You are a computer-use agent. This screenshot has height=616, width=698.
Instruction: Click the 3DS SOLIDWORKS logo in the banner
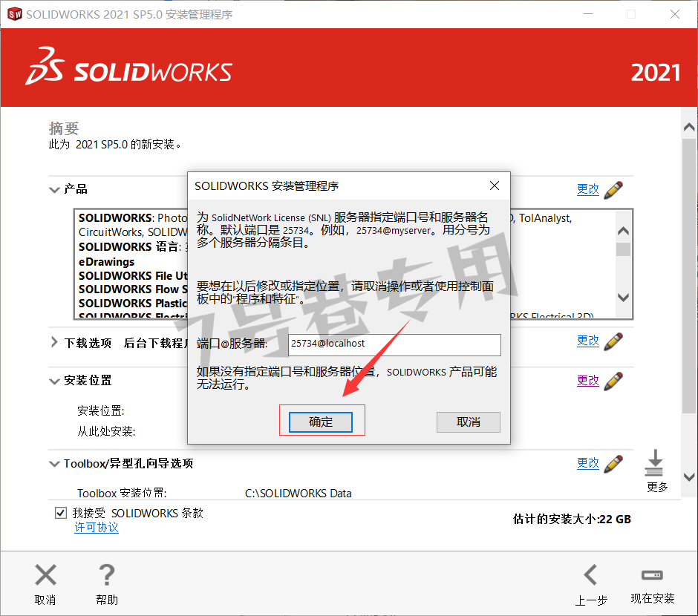[129, 67]
